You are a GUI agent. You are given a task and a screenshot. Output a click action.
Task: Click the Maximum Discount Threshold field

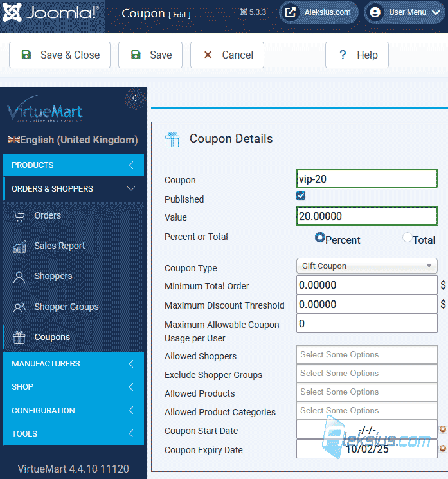click(x=367, y=304)
